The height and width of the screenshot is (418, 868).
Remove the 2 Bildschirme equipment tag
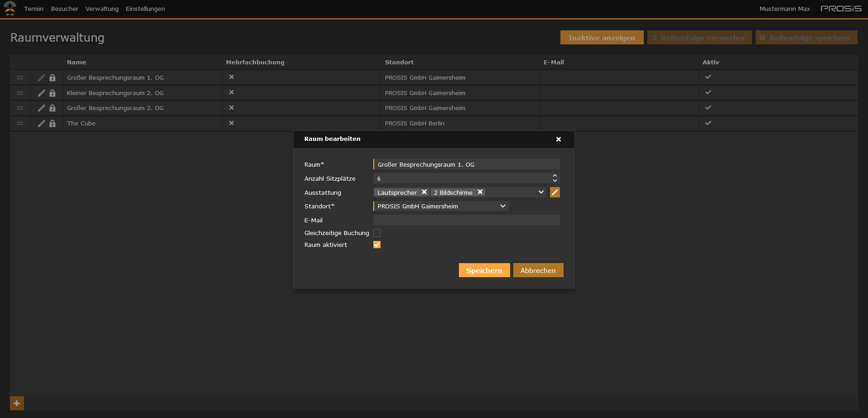click(480, 192)
